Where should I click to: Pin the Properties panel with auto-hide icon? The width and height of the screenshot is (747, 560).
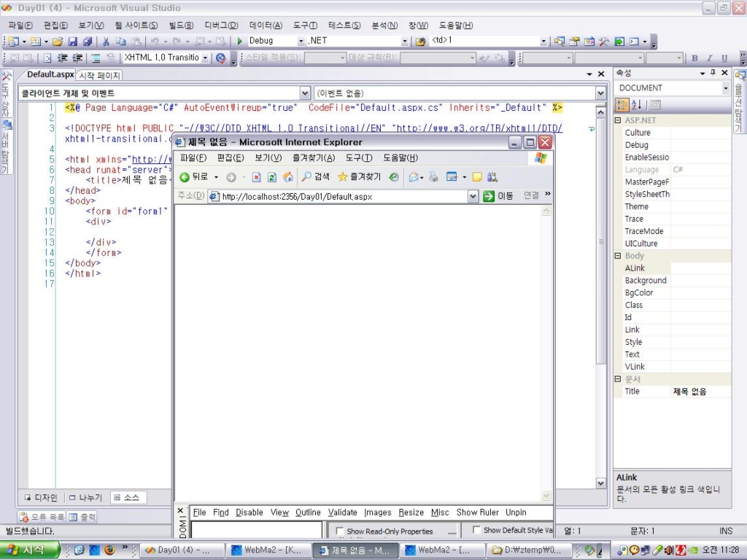pos(713,72)
